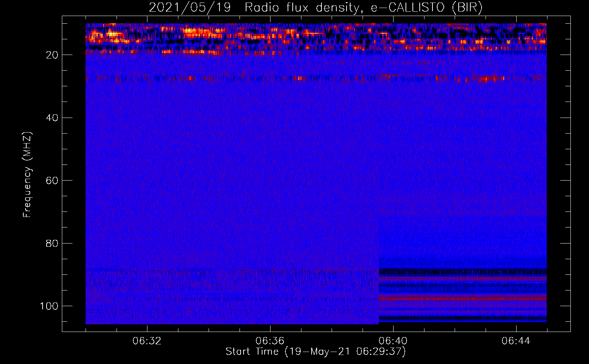The image size is (589, 364).
Task: Click the "Frequency (MHZ)" axis label
Action: (x=27, y=174)
